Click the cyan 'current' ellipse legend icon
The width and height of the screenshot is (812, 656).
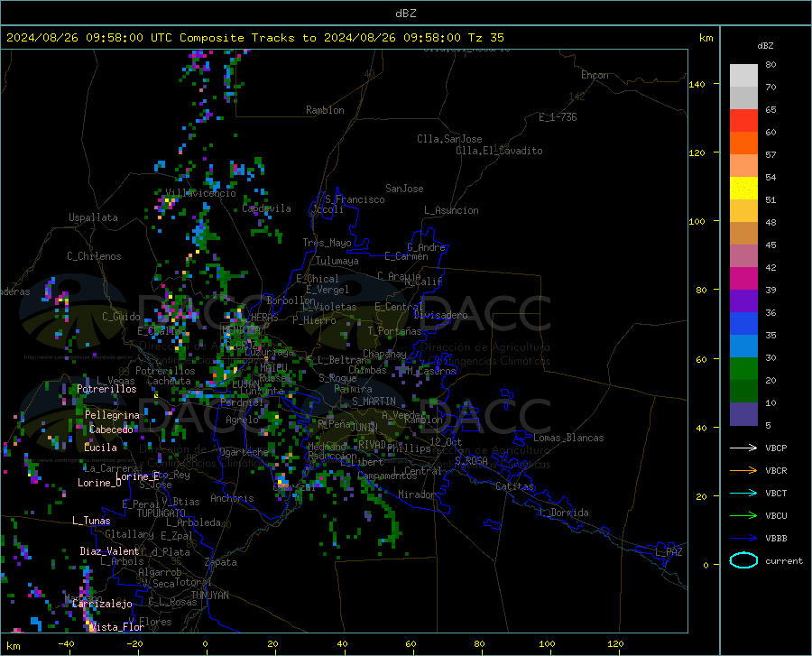click(743, 560)
